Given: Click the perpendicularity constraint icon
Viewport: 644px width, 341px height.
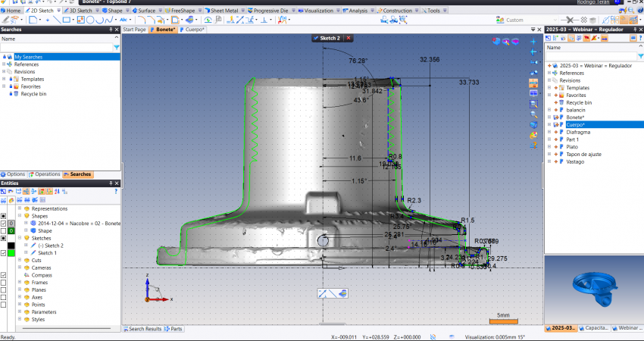Looking at the screenshot, I should (264, 20).
